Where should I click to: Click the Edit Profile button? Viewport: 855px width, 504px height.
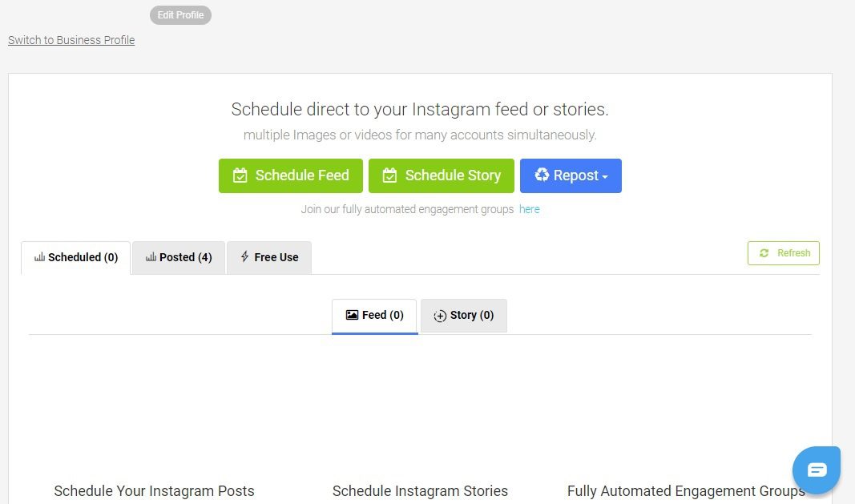(180, 14)
